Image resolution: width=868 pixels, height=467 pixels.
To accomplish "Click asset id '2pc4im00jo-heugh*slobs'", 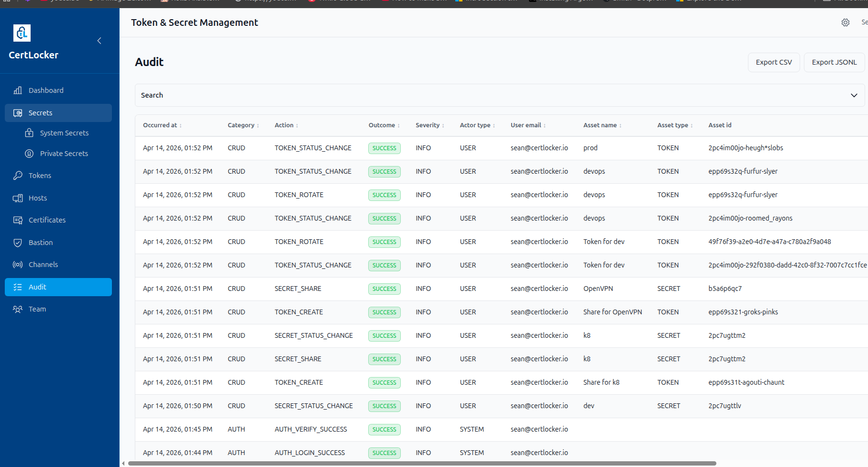I will pyautogui.click(x=746, y=148).
